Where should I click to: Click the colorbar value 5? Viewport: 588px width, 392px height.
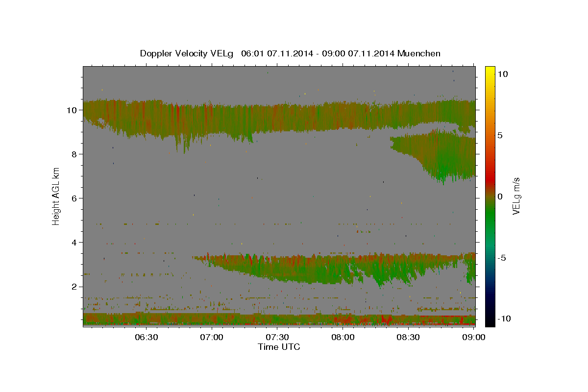[x=500, y=135]
